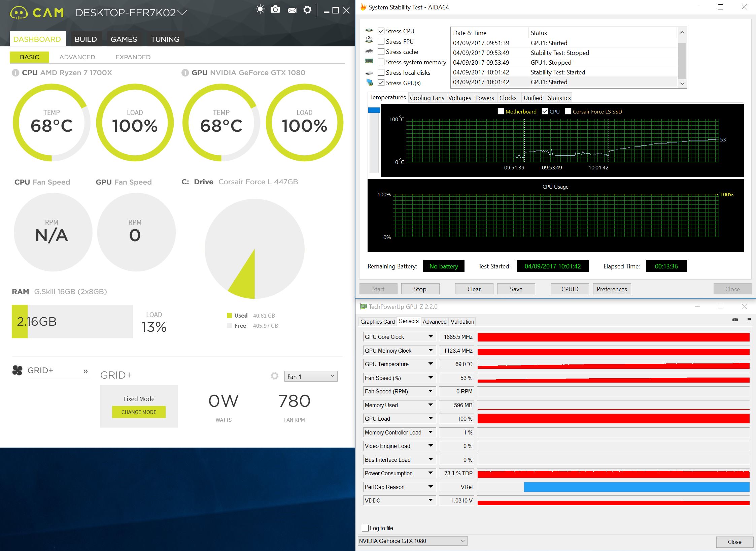Click the CAM screenshot camera icon

[x=275, y=9]
